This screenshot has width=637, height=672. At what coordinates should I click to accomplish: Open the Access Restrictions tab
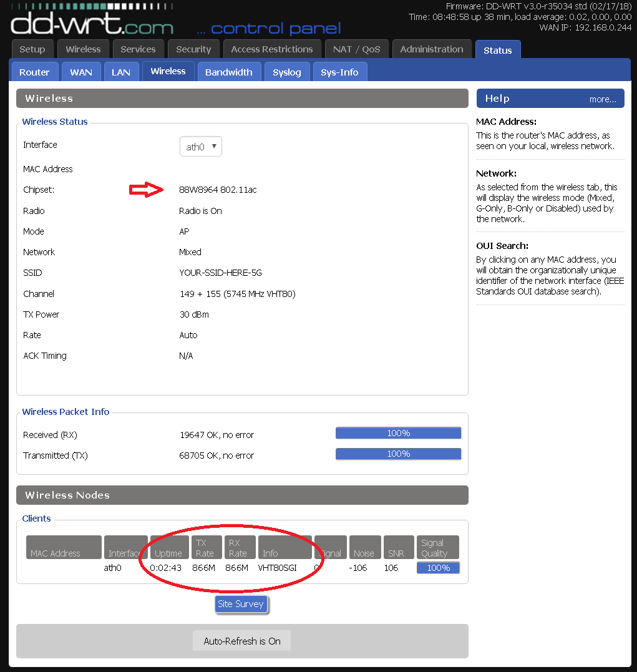point(272,49)
